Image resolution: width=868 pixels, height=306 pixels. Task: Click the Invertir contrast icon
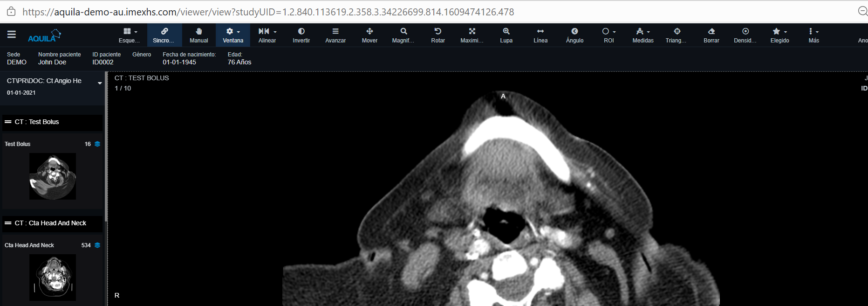(301, 35)
